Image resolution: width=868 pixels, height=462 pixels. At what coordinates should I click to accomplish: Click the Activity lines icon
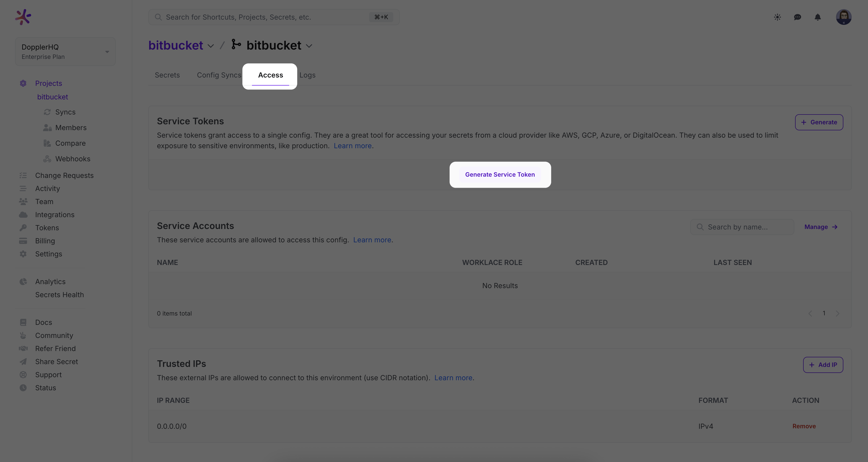(23, 188)
